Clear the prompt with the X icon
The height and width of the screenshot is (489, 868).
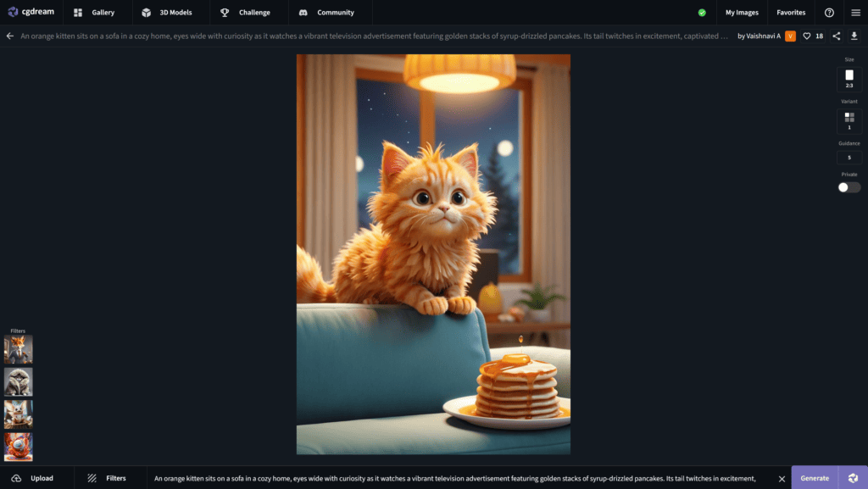click(782, 479)
